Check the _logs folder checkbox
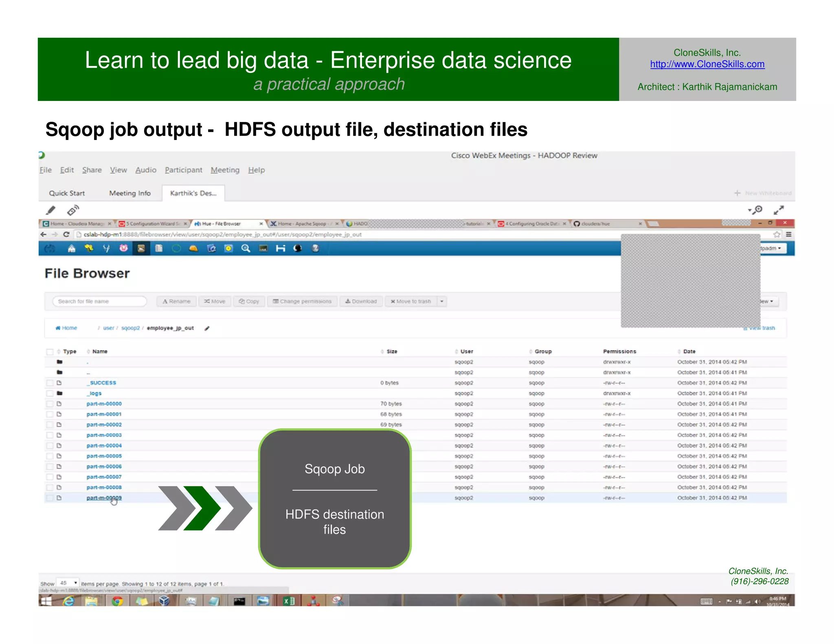 (50, 394)
